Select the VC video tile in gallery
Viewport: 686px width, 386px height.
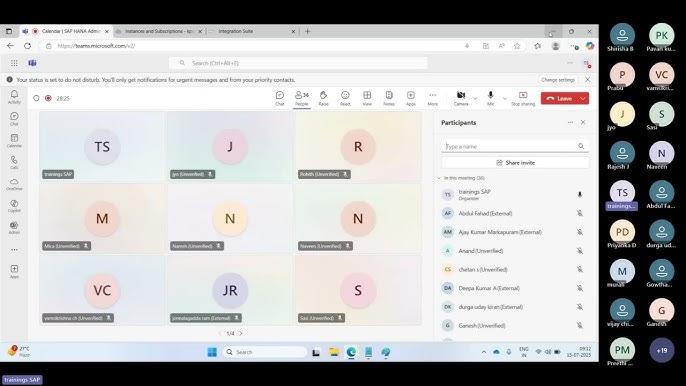pos(102,290)
